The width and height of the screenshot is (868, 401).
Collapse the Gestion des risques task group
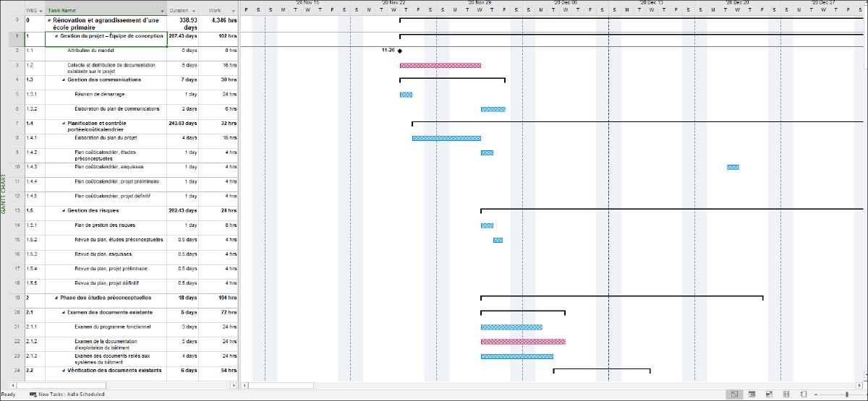tap(64, 210)
